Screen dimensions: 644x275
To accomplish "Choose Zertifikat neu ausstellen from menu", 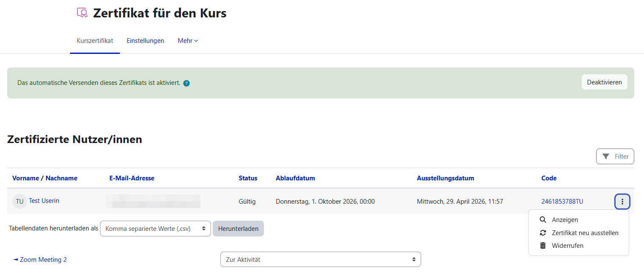I will (585, 233).
